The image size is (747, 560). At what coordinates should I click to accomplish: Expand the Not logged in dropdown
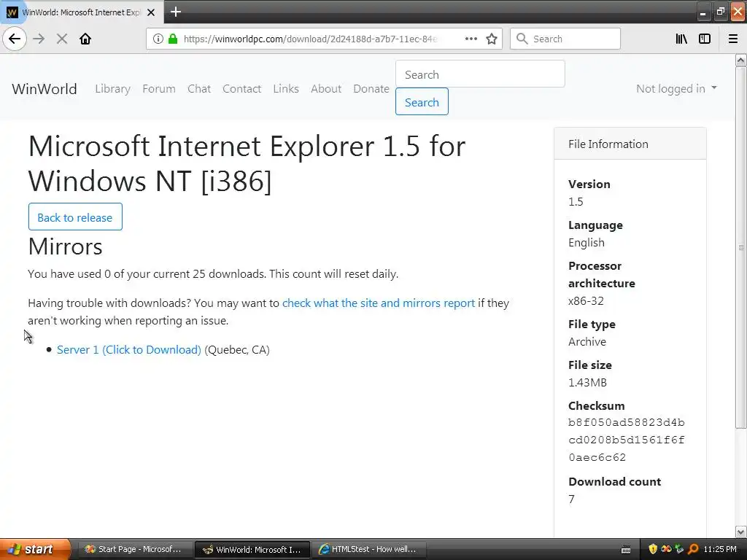pyautogui.click(x=676, y=89)
